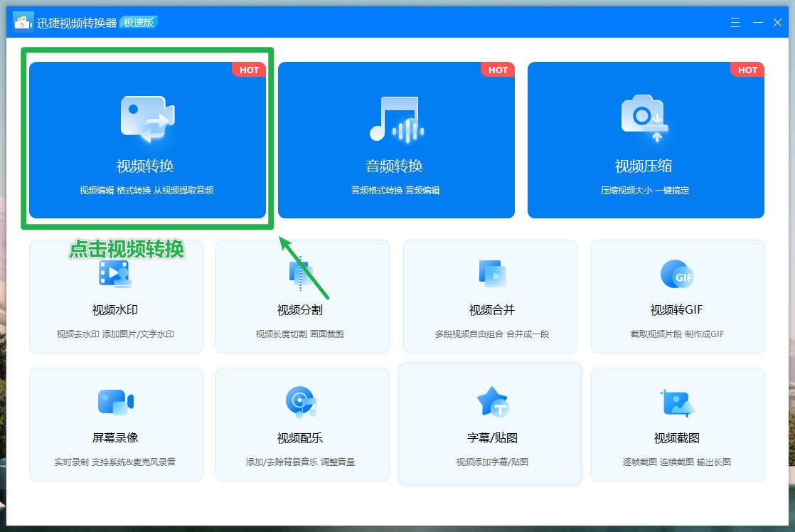Image resolution: width=795 pixels, height=532 pixels.
Task: Click the subtitle 压缩视频大小 一键搞定
Action: click(x=646, y=190)
